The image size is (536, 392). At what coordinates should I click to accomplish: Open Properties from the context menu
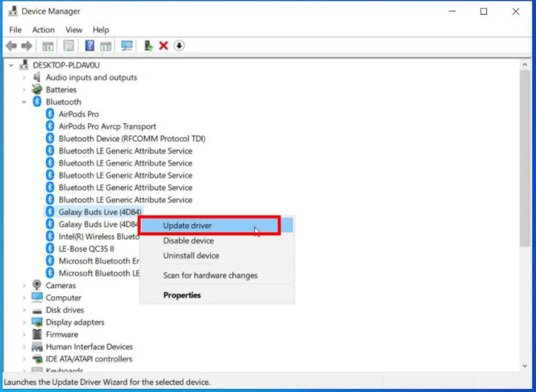pos(182,295)
